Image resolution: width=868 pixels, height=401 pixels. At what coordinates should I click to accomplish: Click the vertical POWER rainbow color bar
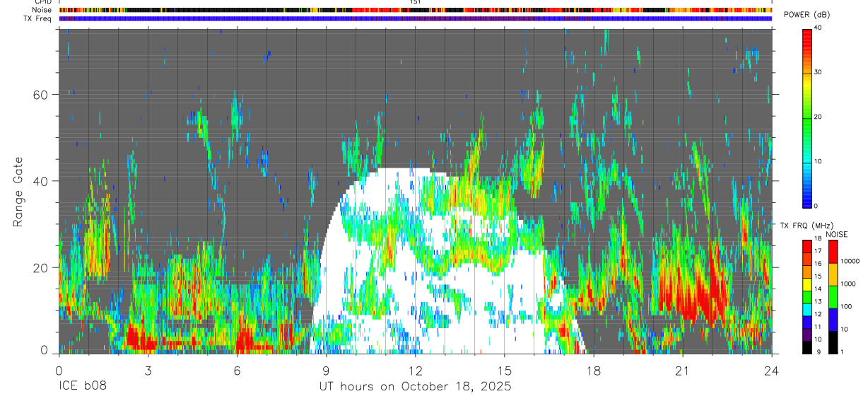click(807, 117)
